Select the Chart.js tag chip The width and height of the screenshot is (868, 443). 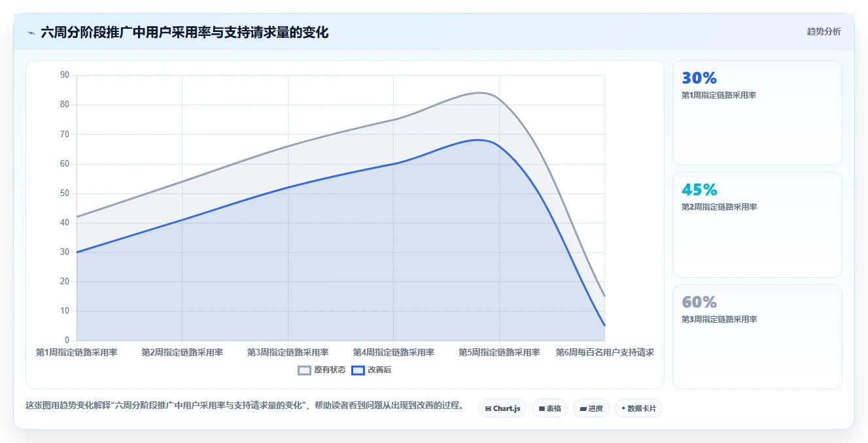[502, 408]
